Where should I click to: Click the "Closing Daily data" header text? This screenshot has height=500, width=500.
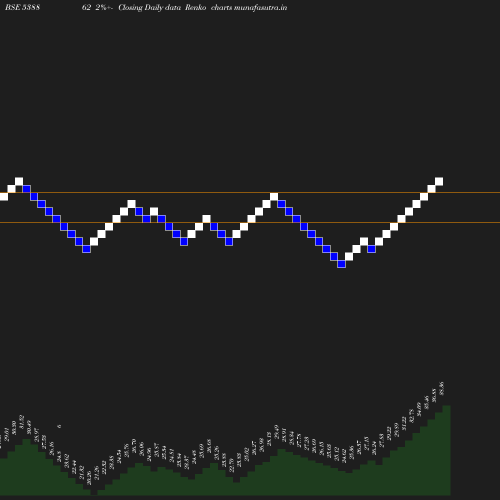150,7
